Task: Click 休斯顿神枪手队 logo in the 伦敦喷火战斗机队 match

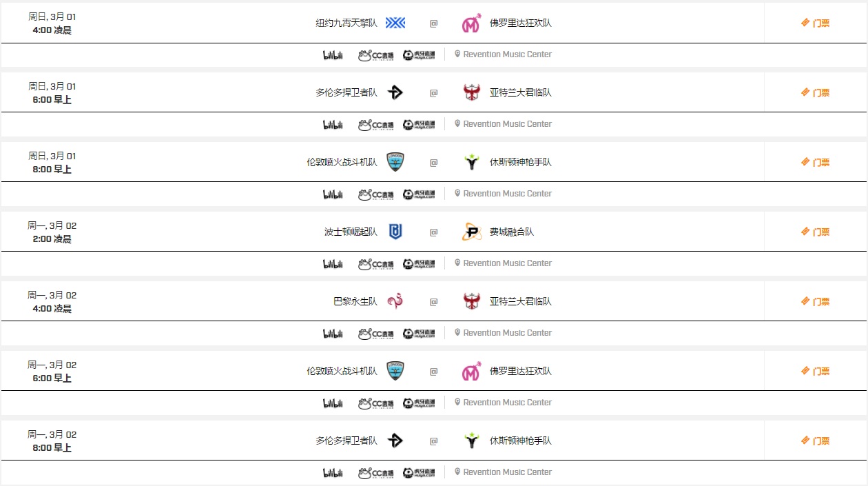Action: coord(471,162)
